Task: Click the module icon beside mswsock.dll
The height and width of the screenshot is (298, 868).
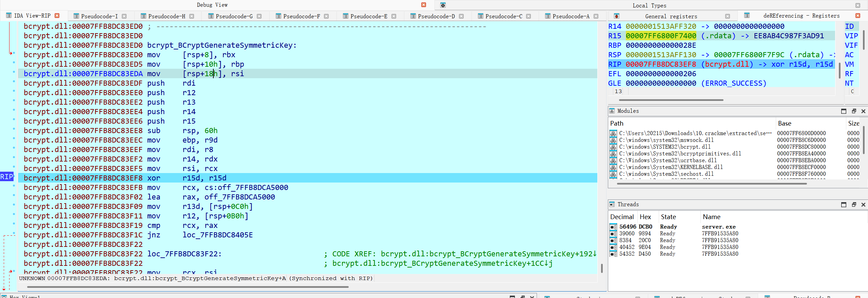Action: tap(613, 140)
